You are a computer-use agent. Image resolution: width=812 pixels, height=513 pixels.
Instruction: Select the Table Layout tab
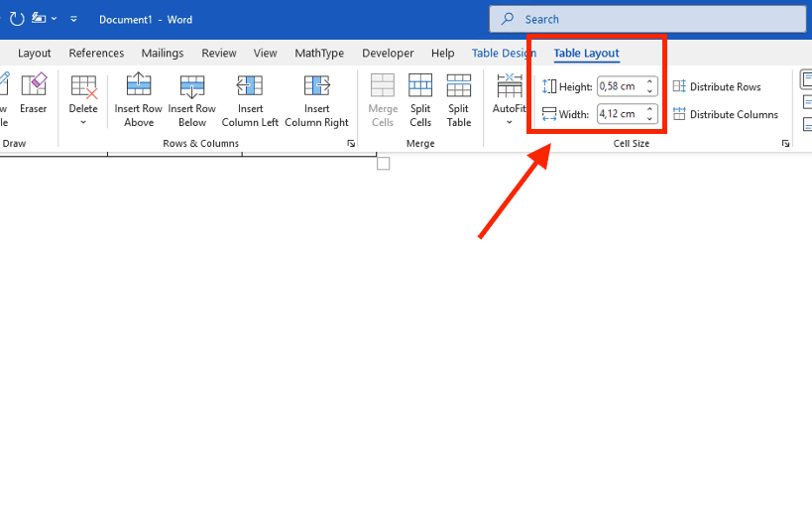(586, 53)
